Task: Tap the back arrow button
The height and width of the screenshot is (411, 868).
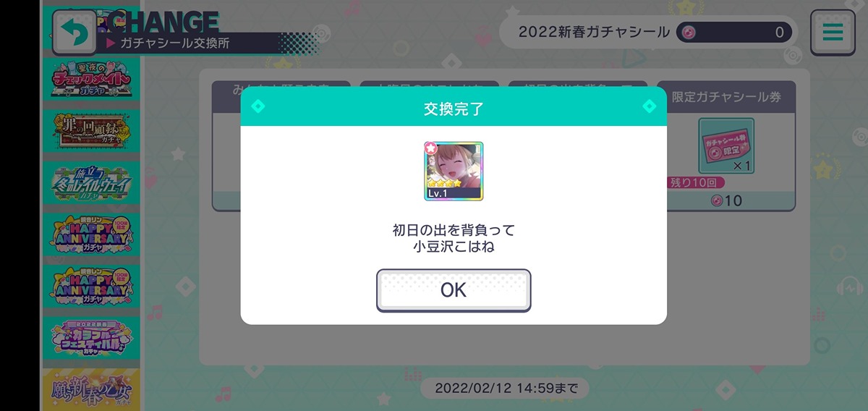Action: [x=74, y=32]
